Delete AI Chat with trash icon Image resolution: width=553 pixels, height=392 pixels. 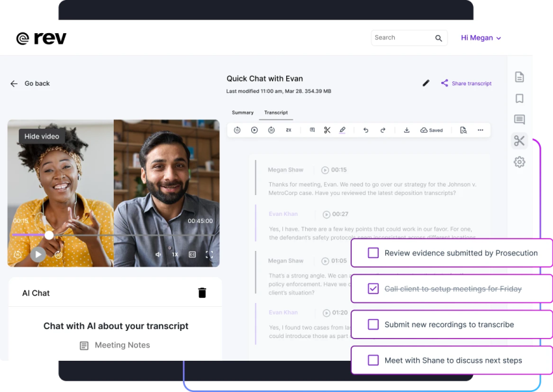[x=202, y=293]
